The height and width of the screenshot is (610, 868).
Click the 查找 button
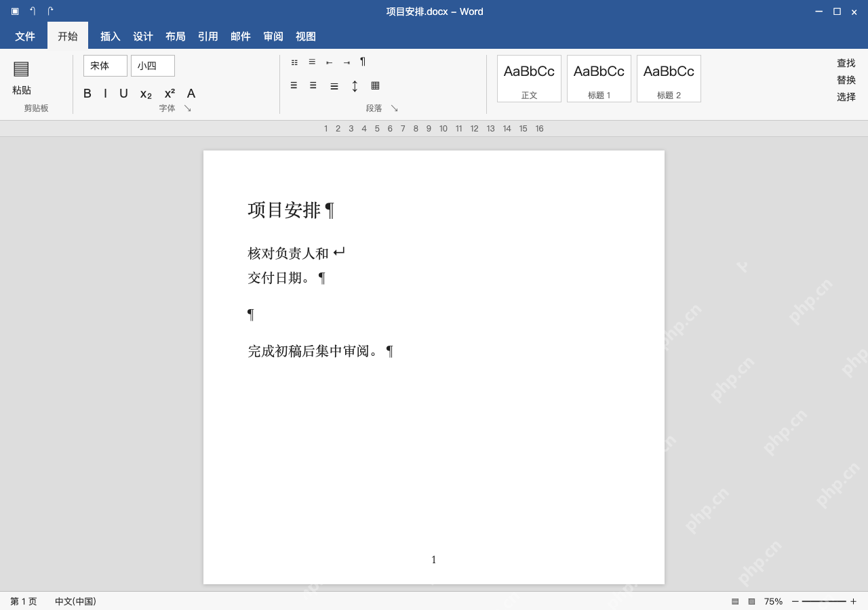pyautogui.click(x=846, y=63)
